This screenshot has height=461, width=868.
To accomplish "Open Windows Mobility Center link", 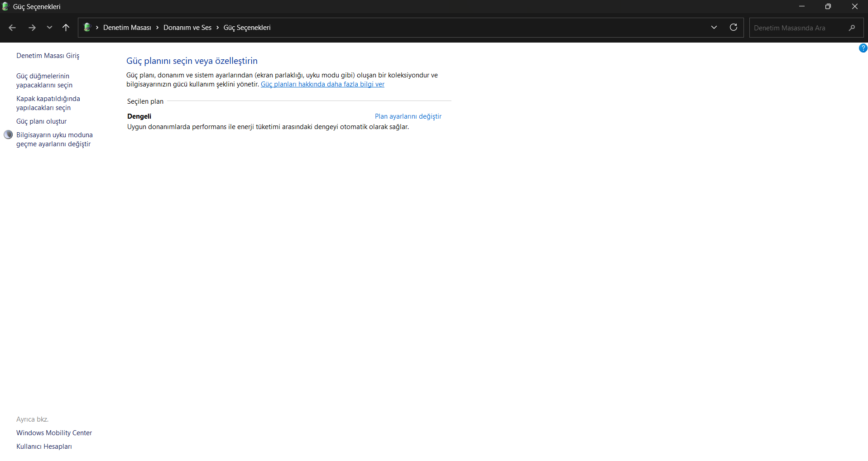I will pyautogui.click(x=54, y=433).
